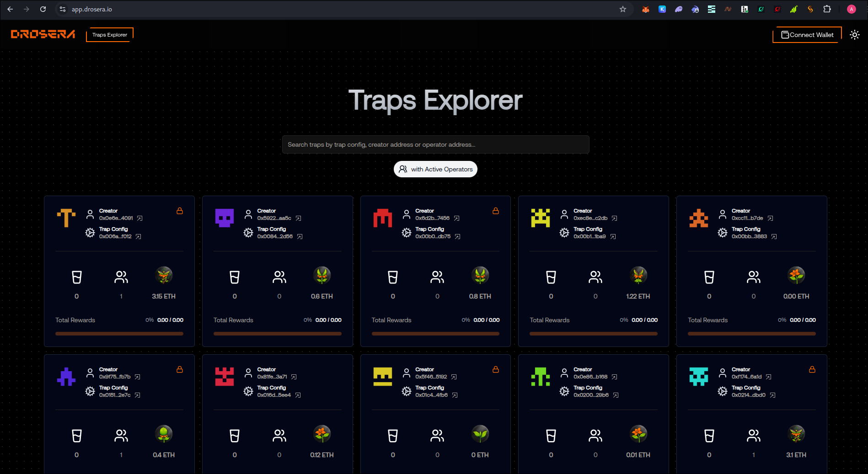868x474 pixels.
Task: Open trap config 0x0084...2d56 external link icon
Action: pos(300,237)
